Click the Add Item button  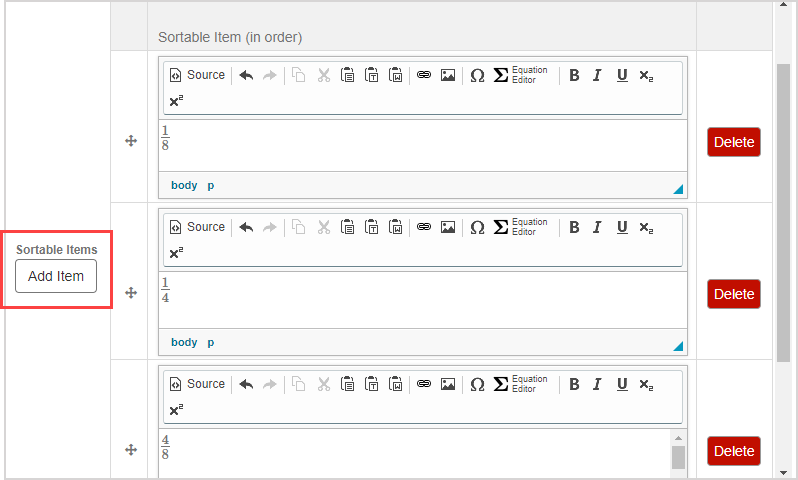coord(56,276)
